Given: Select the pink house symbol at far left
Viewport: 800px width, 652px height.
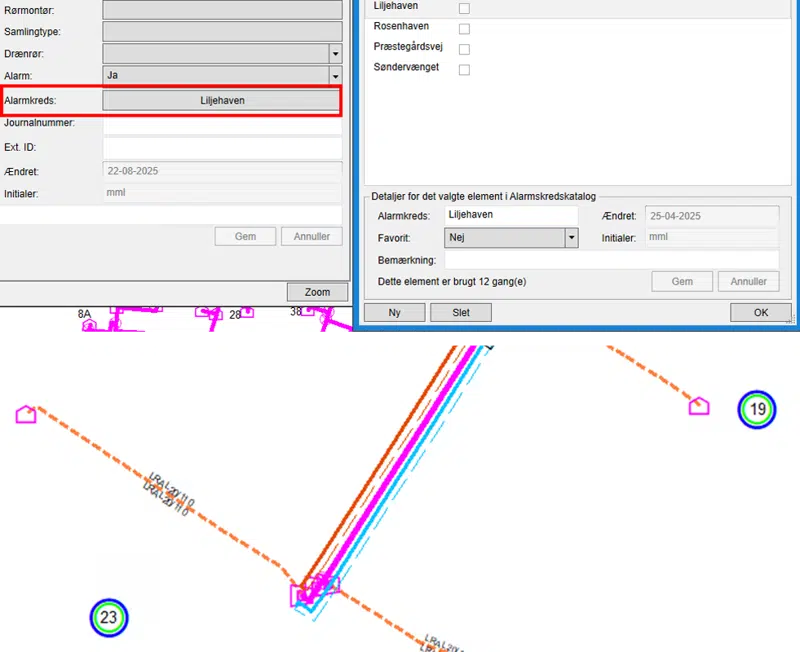Looking at the screenshot, I should click(x=26, y=414).
